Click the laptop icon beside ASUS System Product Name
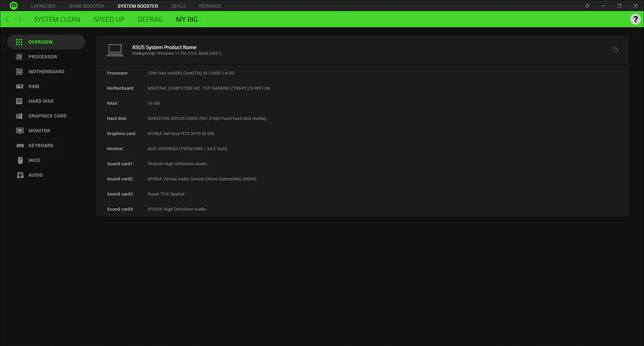 115,50
